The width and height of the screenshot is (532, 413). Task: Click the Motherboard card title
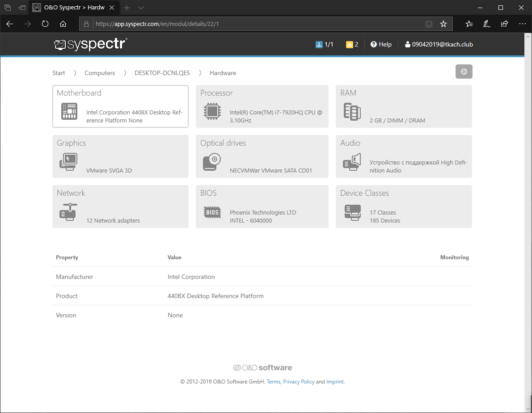(79, 93)
